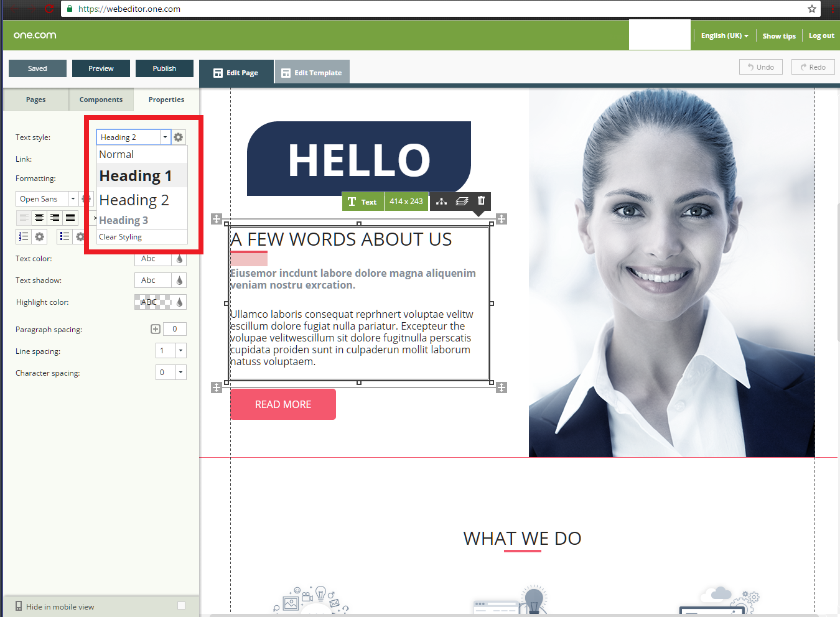Click the Text component label on the floating toolbar
The image size is (840, 617).
pos(363,202)
